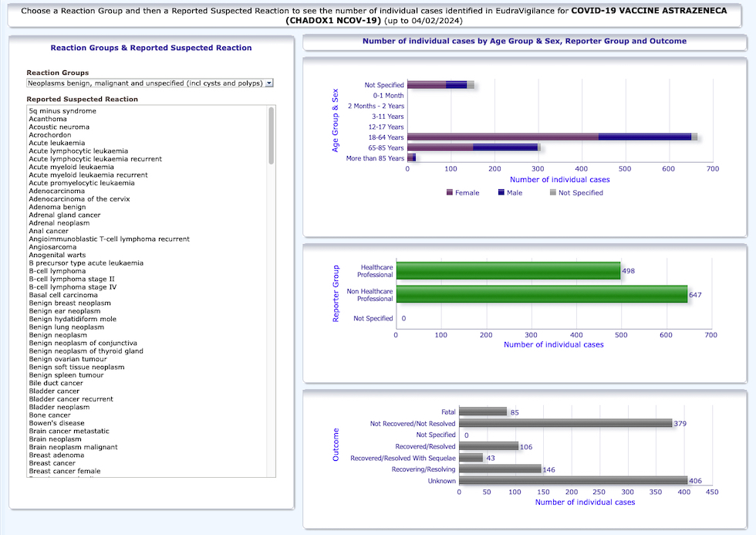
Task: Select 'Brain cancer metastatic' entry
Action: tap(69, 432)
